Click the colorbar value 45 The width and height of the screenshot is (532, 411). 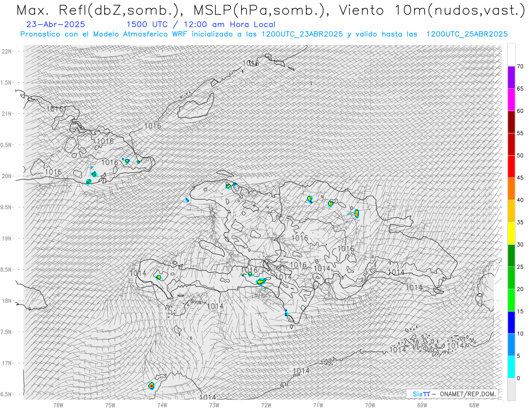tap(520, 178)
